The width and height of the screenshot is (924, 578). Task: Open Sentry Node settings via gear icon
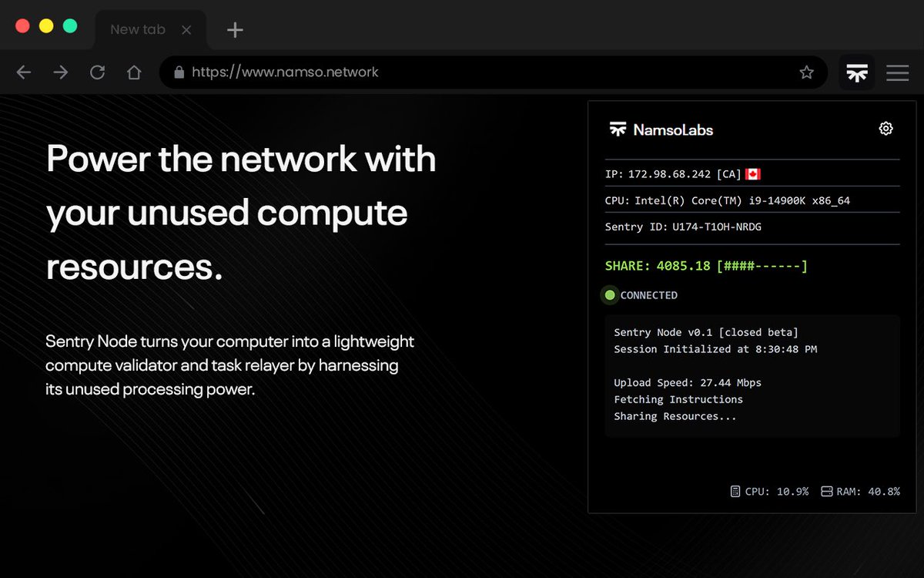pos(885,129)
